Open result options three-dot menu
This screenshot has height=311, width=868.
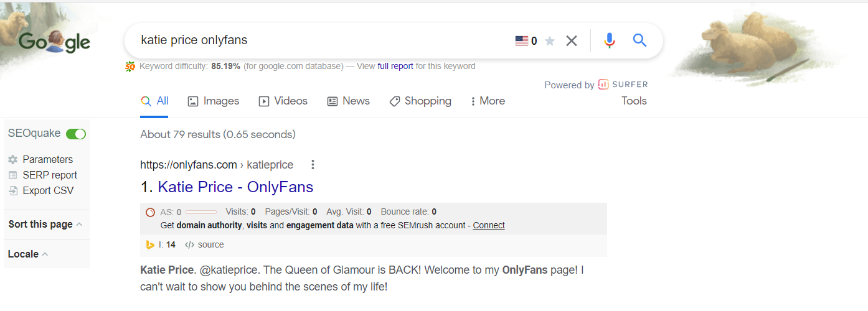[x=313, y=165]
